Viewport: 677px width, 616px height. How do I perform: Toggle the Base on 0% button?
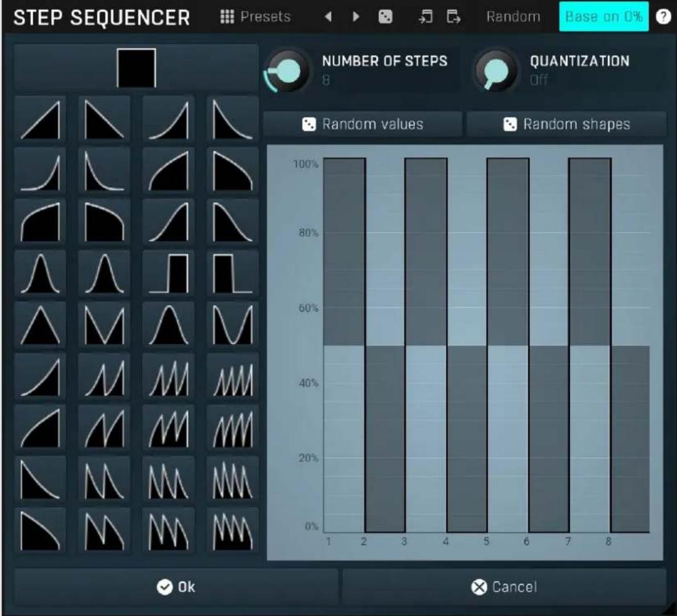[604, 17]
